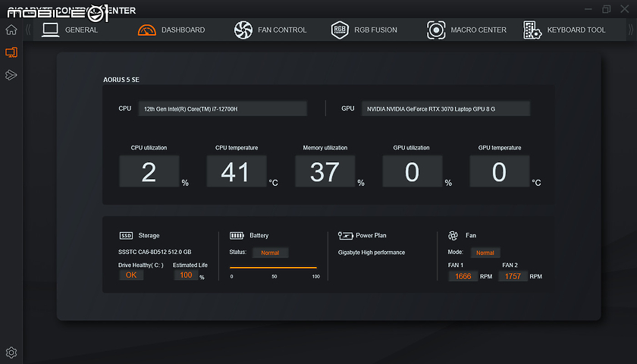
Task: Switch to the DASHBOARD tab
Action: click(184, 30)
